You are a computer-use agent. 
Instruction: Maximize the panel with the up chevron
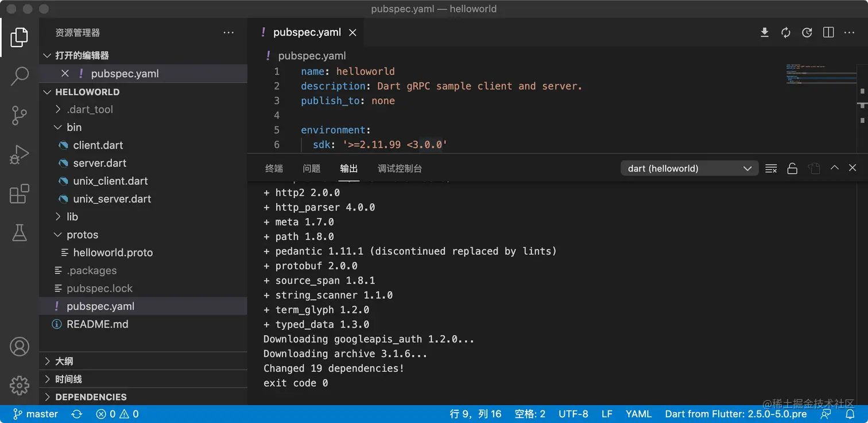[835, 168]
